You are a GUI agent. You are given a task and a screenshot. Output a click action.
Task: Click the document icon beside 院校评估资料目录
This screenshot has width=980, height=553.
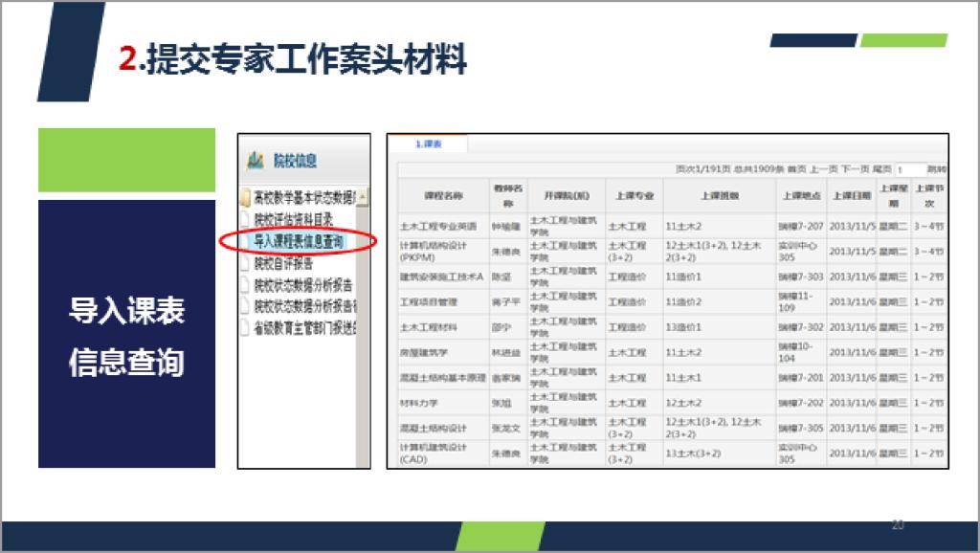[x=246, y=219]
